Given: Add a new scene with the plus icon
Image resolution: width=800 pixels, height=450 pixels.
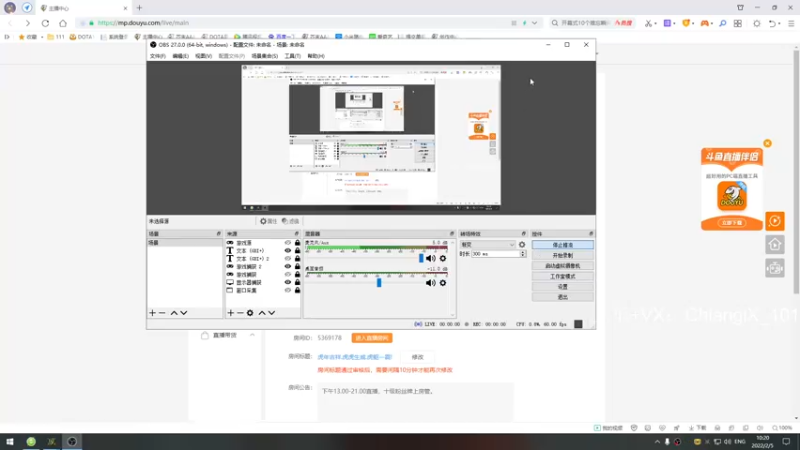Looking at the screenshot, I should coord(152,313).
